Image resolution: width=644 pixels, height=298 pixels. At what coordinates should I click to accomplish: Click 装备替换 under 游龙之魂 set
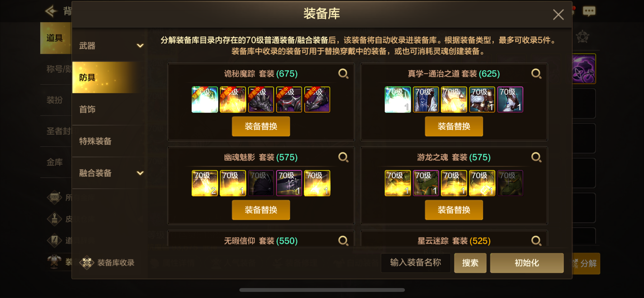(454, 210)
